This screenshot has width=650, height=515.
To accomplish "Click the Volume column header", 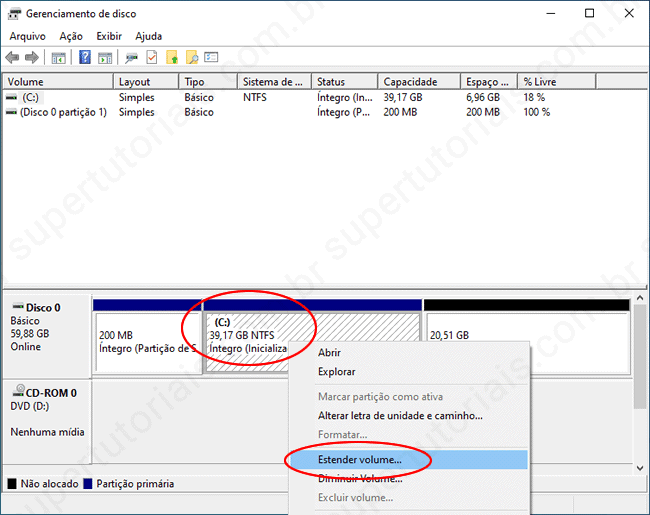I will click(x=58, y=82).
